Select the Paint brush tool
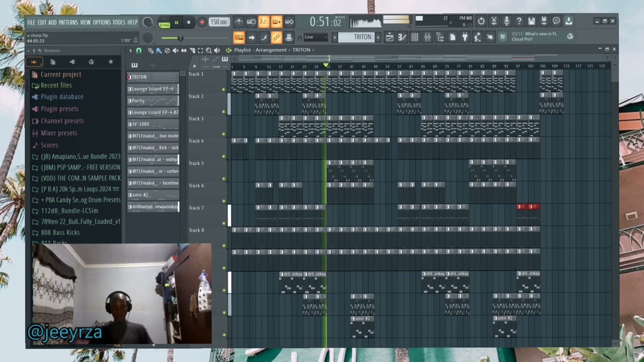Image resolution: width=644 pixels, height=362 pixels. click(x=158, y=50)
